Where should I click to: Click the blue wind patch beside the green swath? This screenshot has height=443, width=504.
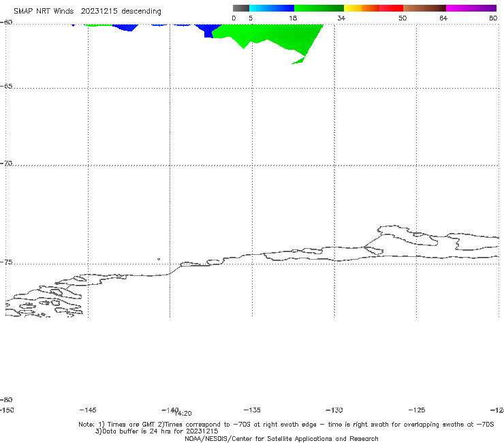coord(208,31)
